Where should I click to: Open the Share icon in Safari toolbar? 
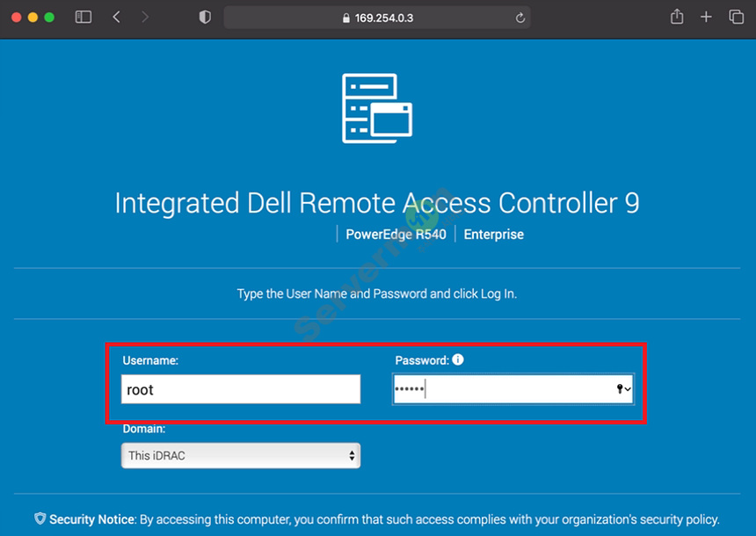[677, 17]
